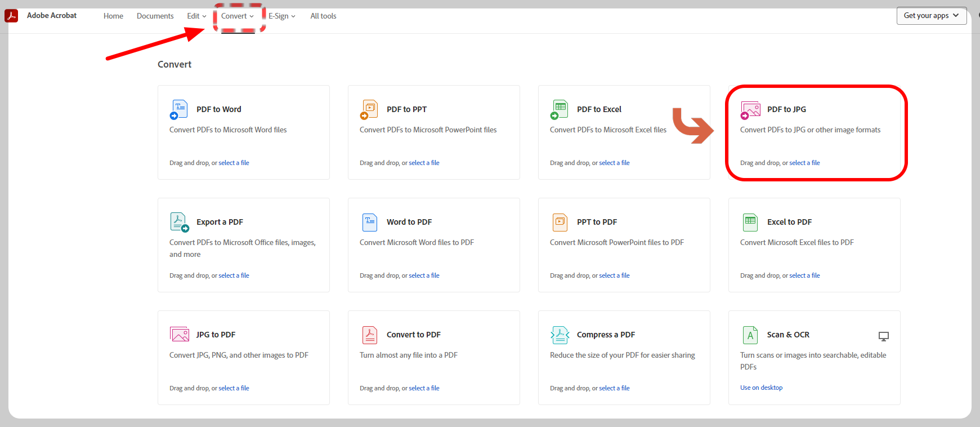Viewport: 980px width, 427px height.
Task: Click the PDF to Word icon
Action: [x=179, y=109]
